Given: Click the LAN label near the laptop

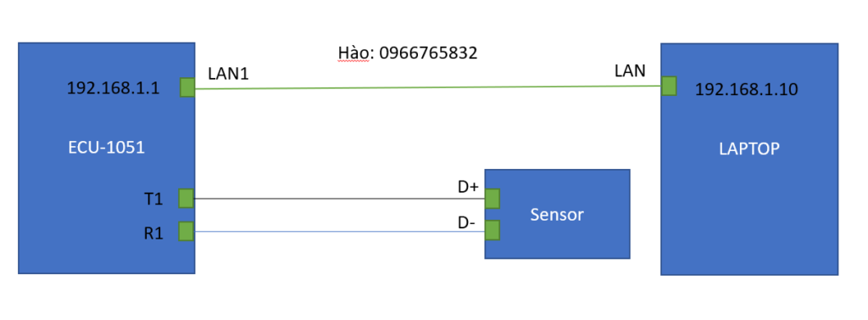Looking at the screenshot, I should (630, 71).
